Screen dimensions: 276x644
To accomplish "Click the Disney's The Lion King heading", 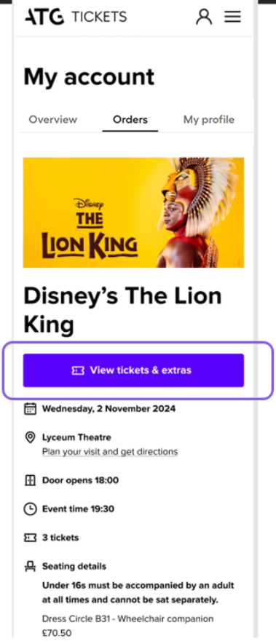I will coord(122,310).
